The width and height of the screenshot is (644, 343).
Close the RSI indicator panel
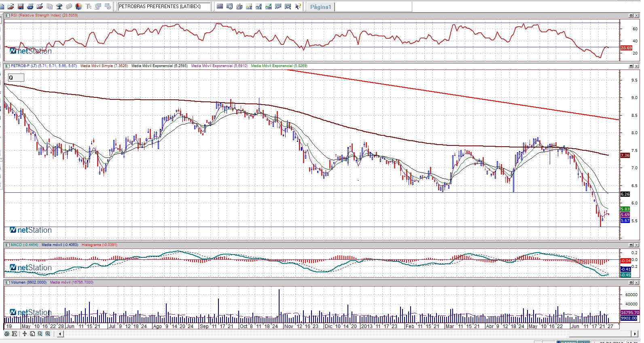point(637,15)
